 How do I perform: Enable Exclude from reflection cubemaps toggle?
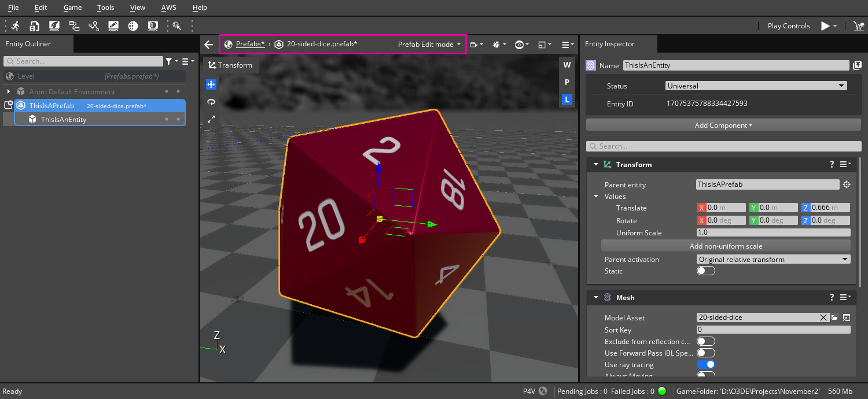coord(706,341)
